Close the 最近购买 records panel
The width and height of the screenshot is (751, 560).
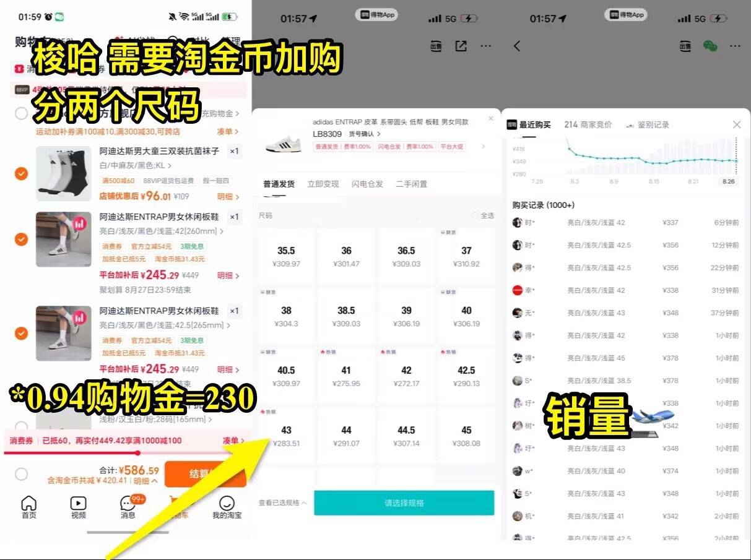coord(736,124)
